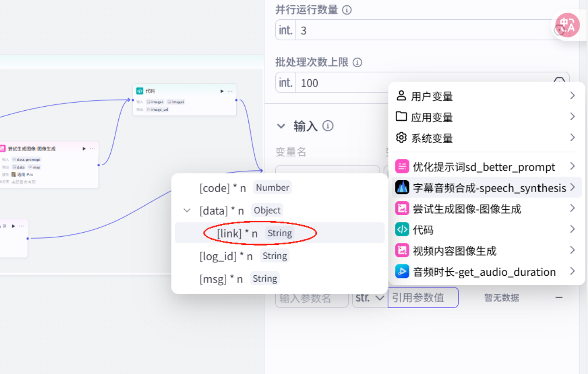The height and width of the screenshot is (374, 588).
Task: Click the 系统变量 gear icon
Action: click(x=401, y=138)
